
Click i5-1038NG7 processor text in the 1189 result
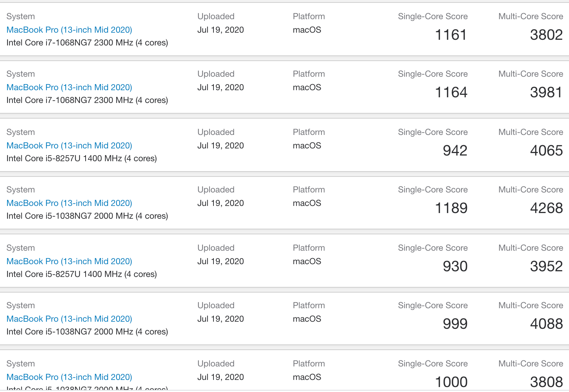coord(87,216)
